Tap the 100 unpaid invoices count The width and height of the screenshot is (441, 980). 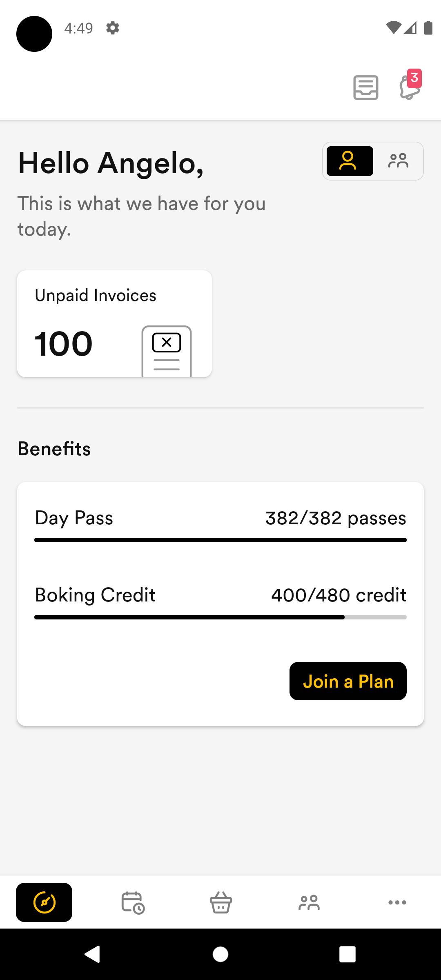pyautogui.click(x=63, y=344)
